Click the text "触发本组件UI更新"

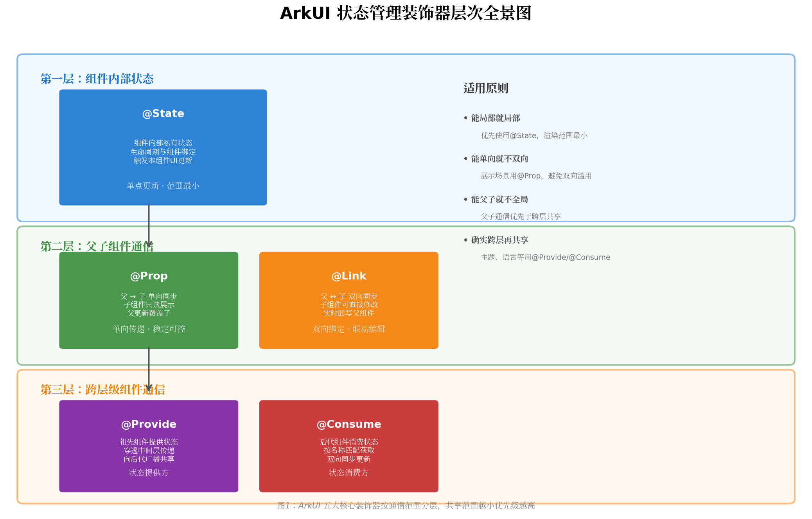(x=163, y=160)
